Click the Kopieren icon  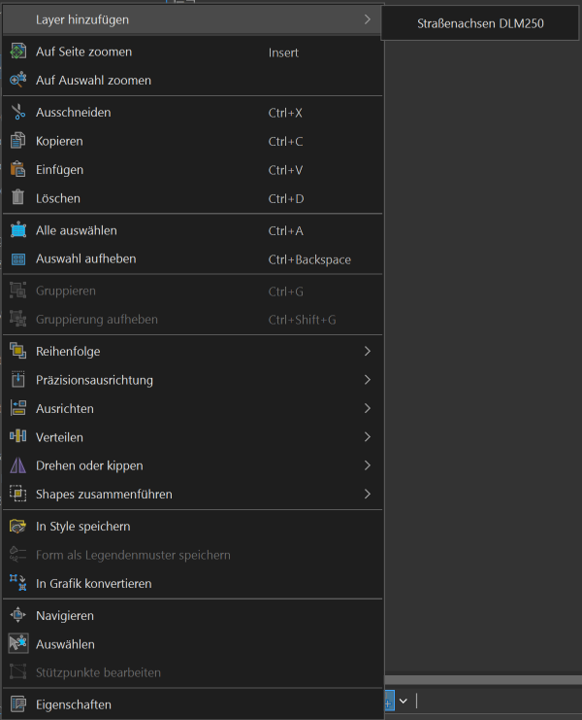18,141
